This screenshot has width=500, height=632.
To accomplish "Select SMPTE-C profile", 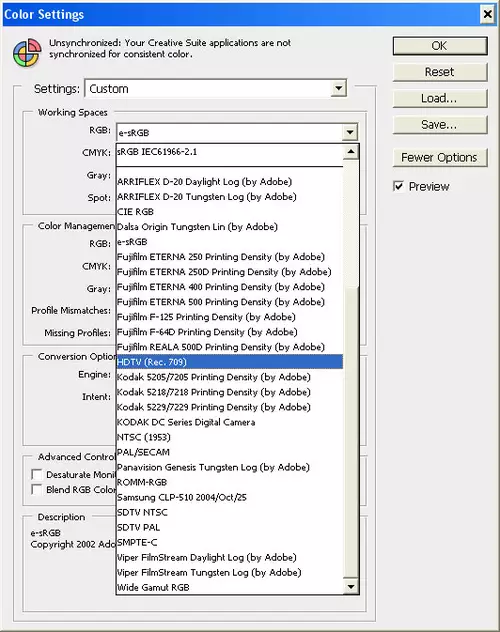I will click(x=230, y=543).
